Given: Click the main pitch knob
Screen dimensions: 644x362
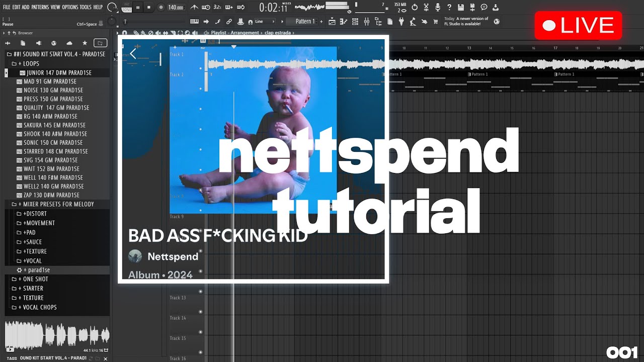Looking at the screenshot, I should point(111,21).
